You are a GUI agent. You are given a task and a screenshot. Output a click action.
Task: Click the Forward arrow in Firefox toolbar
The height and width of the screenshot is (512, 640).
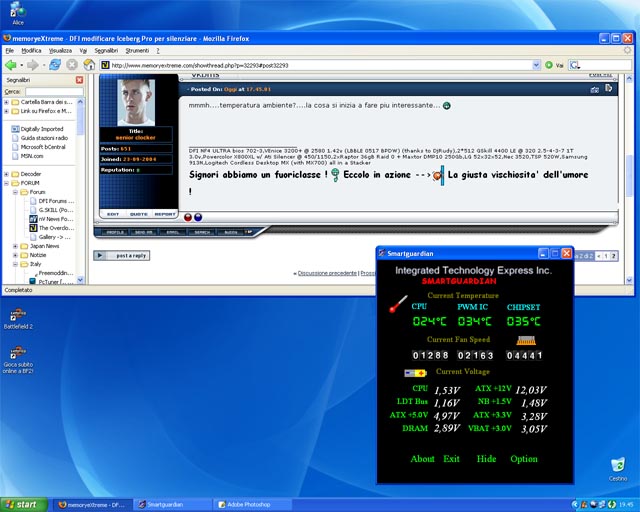33,65
